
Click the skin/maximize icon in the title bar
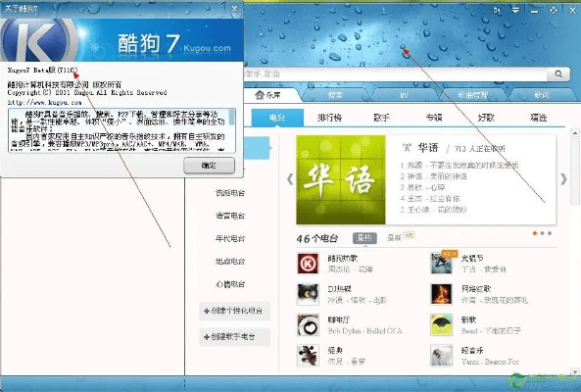554,11
